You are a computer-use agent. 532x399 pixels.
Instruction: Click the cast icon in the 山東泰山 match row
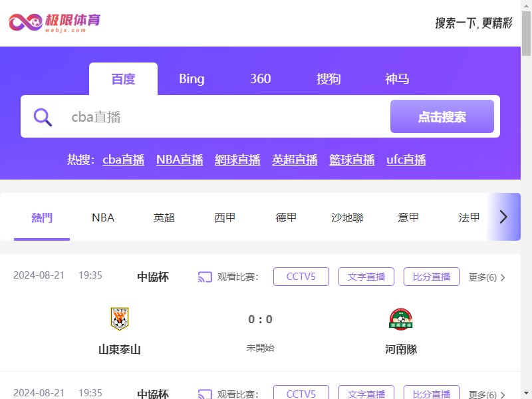click(205, 277)
